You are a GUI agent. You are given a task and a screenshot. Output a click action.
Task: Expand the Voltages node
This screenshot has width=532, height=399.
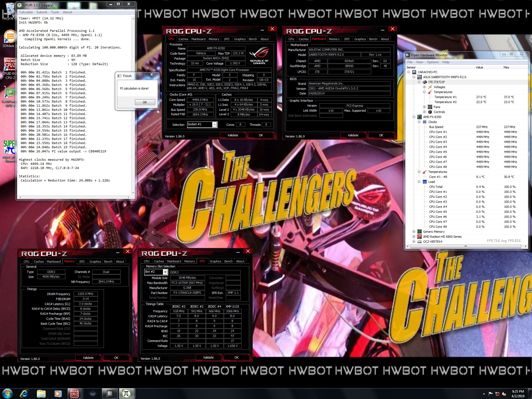tap(424, 87)
